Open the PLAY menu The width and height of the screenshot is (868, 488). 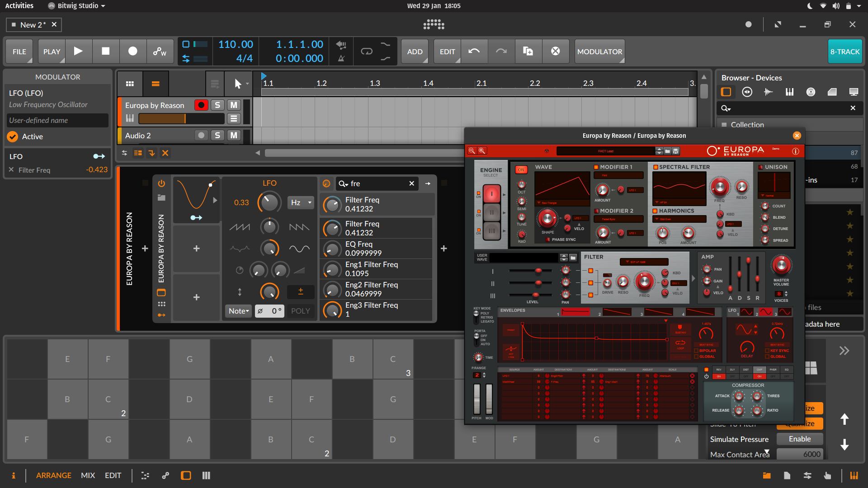pyautogui.click(x=52, y=52)
